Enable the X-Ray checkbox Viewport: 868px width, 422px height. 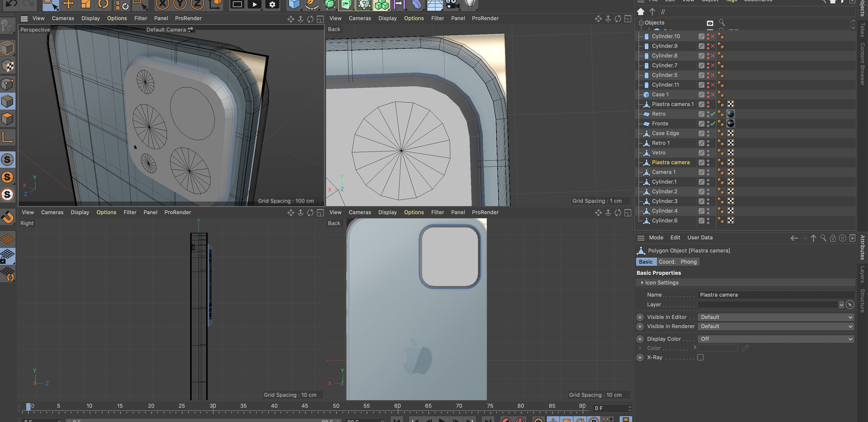[x=700, y=357]
